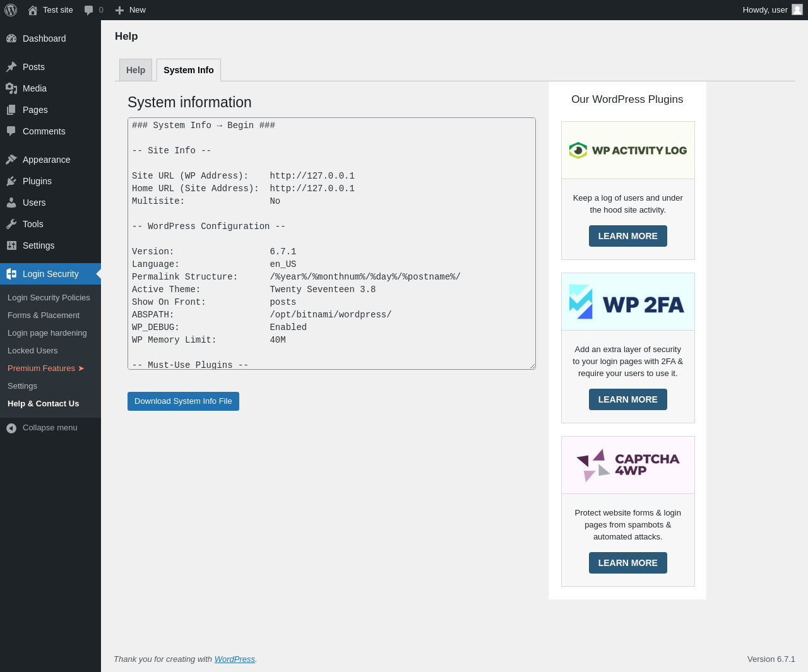Screen dimensions: 808x672
Task: Click the Pages icon in sidebar
Action: (x=11, y=110)
